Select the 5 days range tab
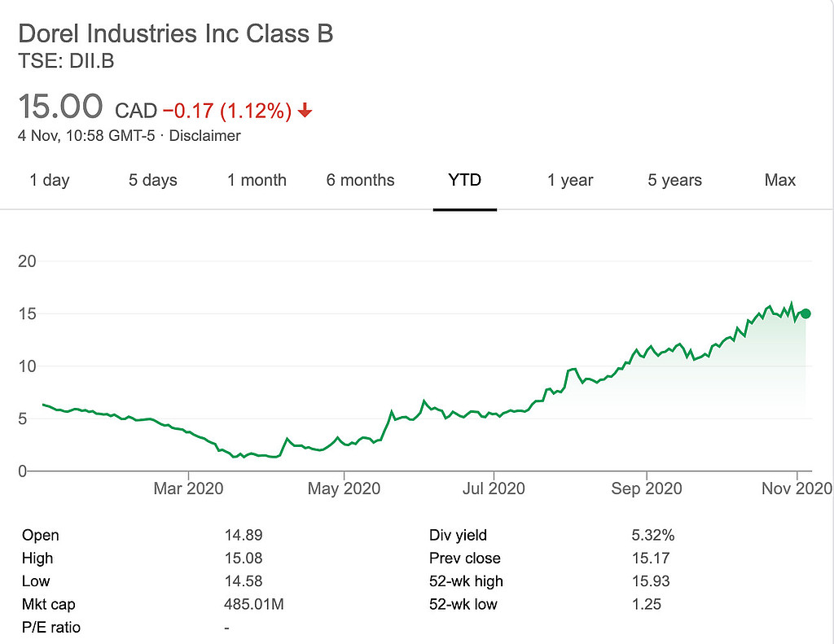 point(152,180)
